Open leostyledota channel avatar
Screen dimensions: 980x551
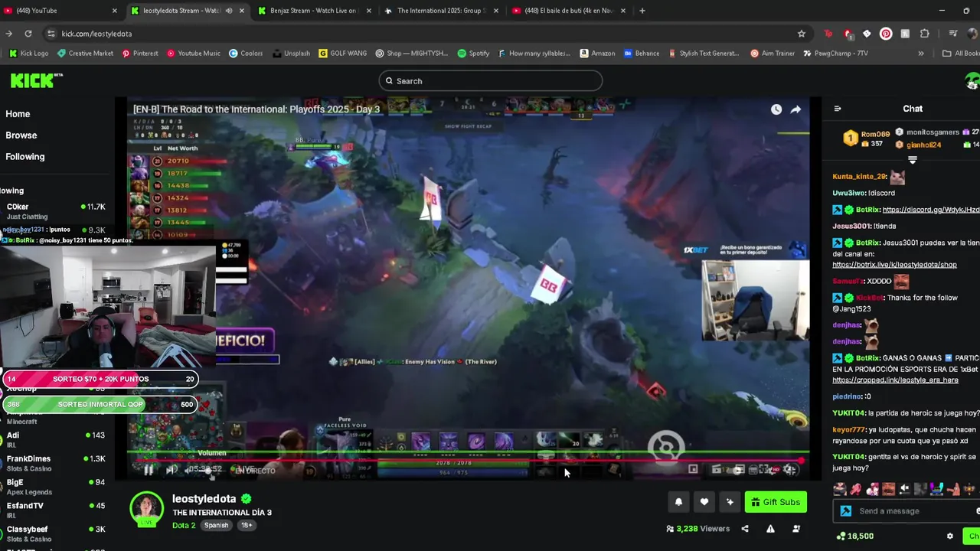[146, 509]
